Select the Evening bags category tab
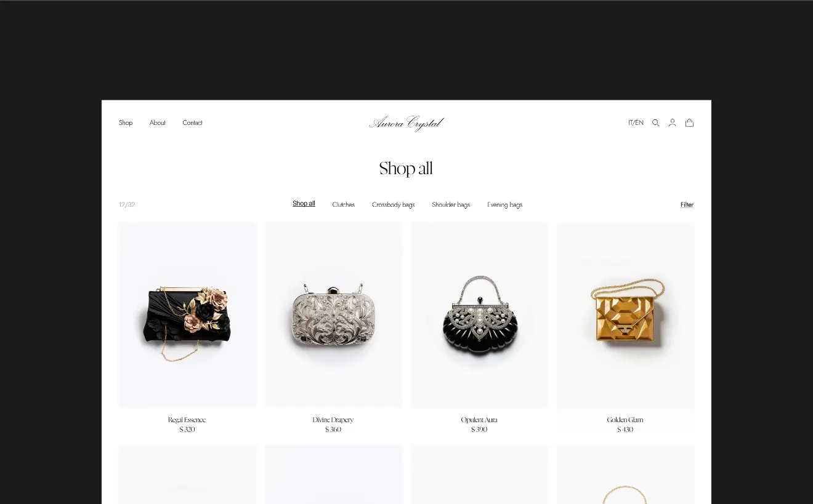The image size is (813, 504). (x=504, y=204)
